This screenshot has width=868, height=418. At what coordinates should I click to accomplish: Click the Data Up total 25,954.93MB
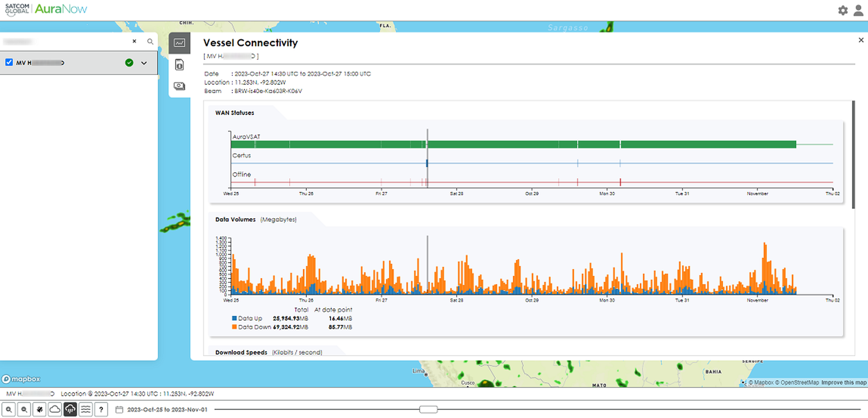tap(290, 318)
